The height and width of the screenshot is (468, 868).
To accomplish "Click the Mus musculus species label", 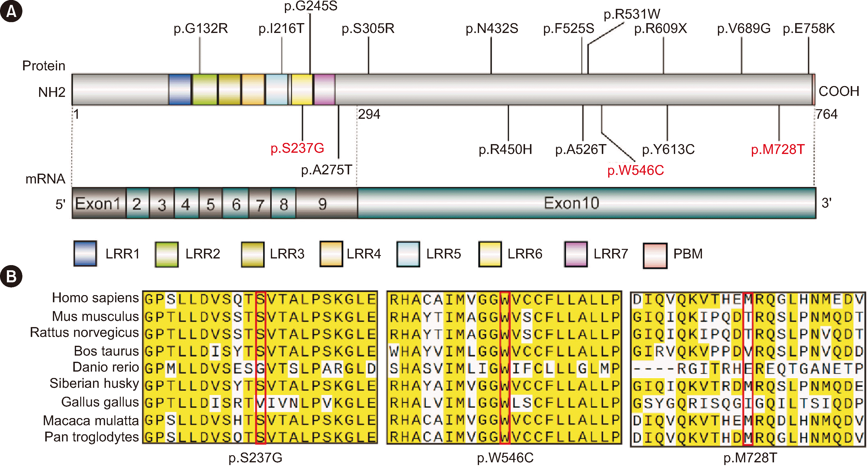I will pyautogui.click(x=95, y=316).
